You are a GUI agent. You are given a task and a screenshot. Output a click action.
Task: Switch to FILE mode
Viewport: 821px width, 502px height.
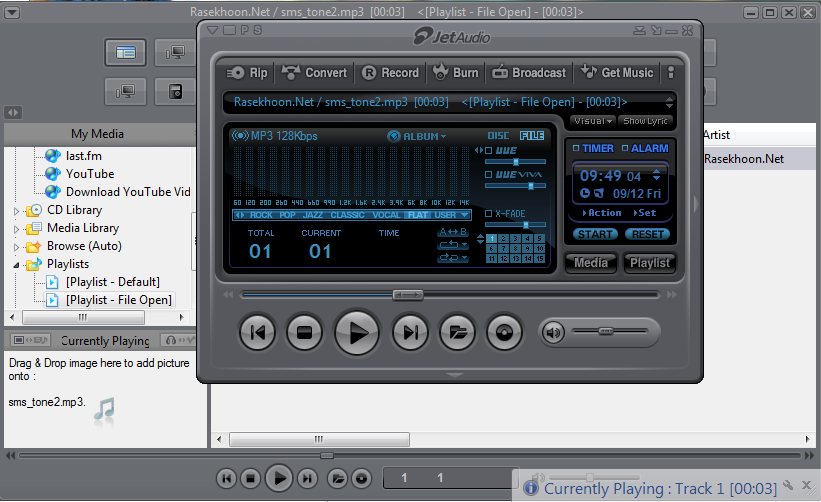531,136
